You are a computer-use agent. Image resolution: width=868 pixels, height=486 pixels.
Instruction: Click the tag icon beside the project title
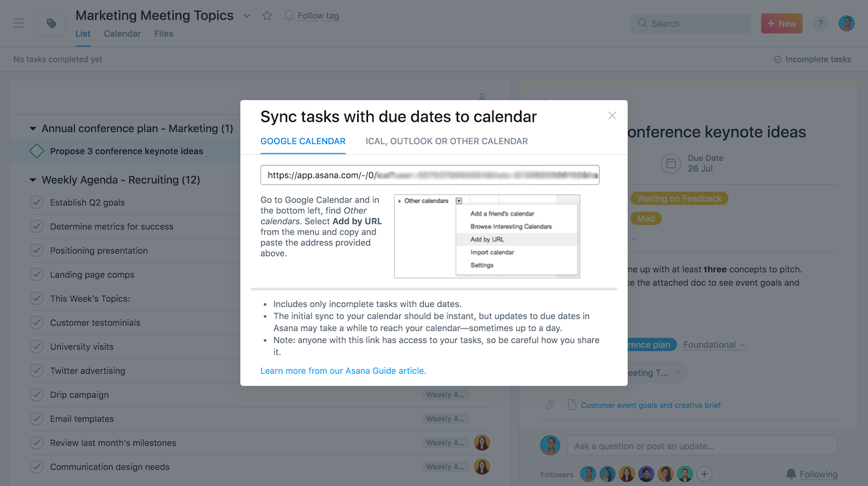(x=51, y=22)
